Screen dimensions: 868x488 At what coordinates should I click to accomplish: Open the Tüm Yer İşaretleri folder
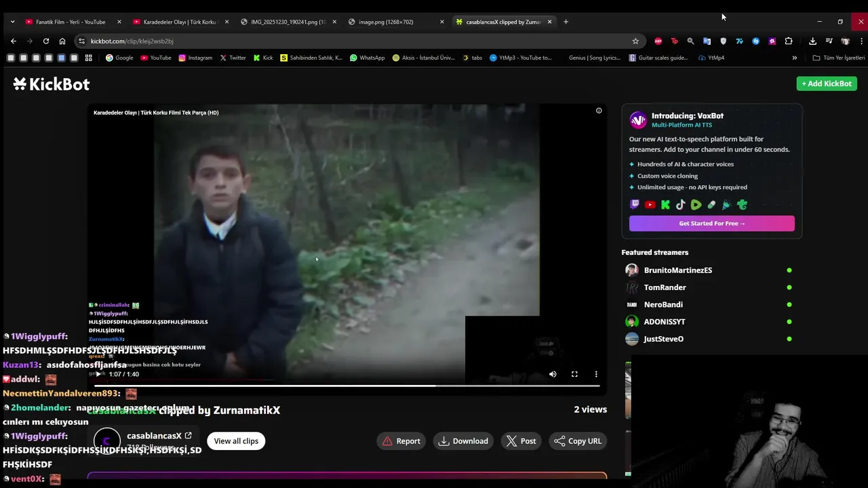click(839, 58)
